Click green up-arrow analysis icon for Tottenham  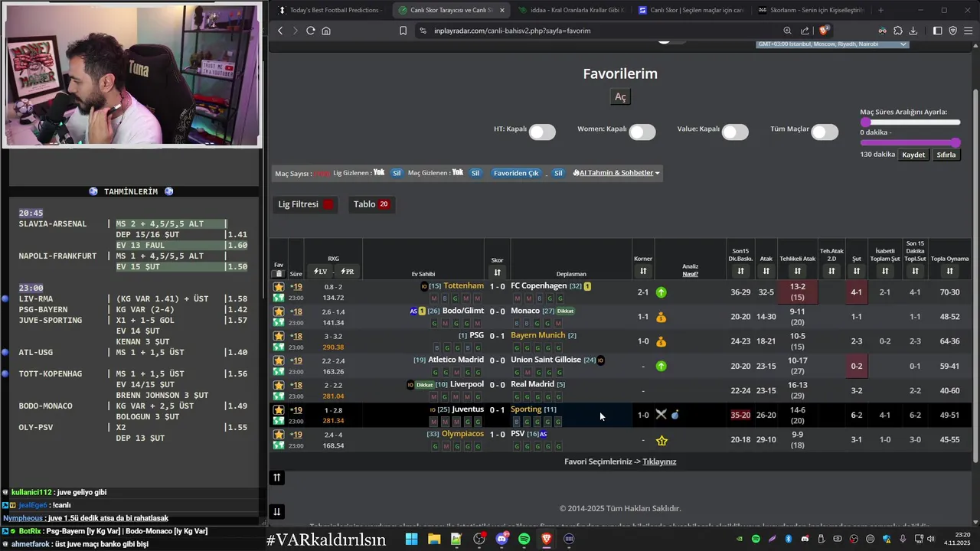pyautogui.click(x=661, y=292)
